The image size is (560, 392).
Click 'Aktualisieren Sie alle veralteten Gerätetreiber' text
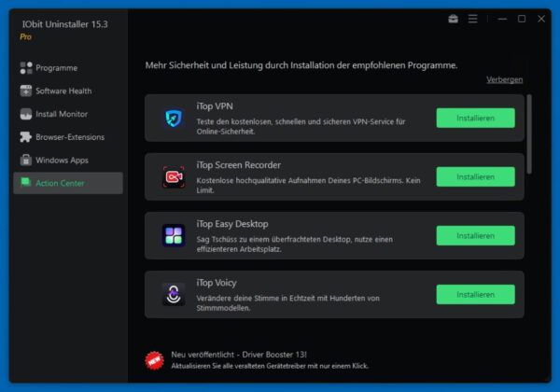pyautogui.click(x=270, y=366)
